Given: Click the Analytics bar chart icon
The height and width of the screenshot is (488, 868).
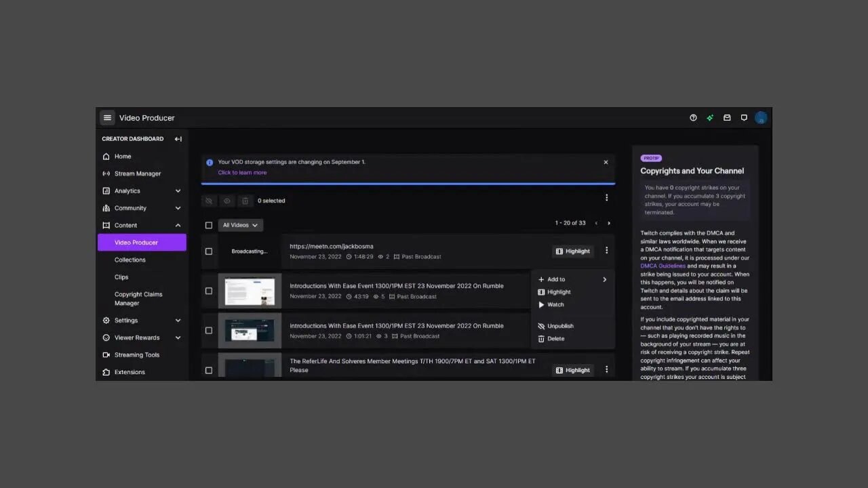Looking at the screenshot, I should click(x=106, y=191).
